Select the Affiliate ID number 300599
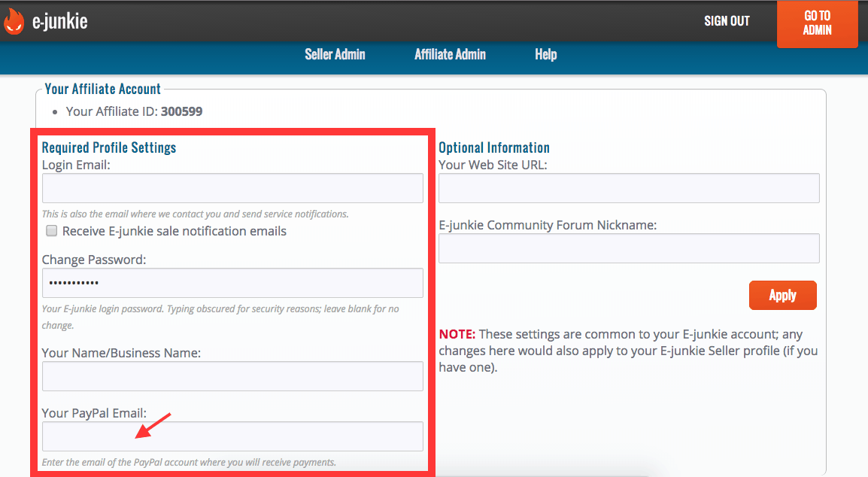 [x=181, y=111]
